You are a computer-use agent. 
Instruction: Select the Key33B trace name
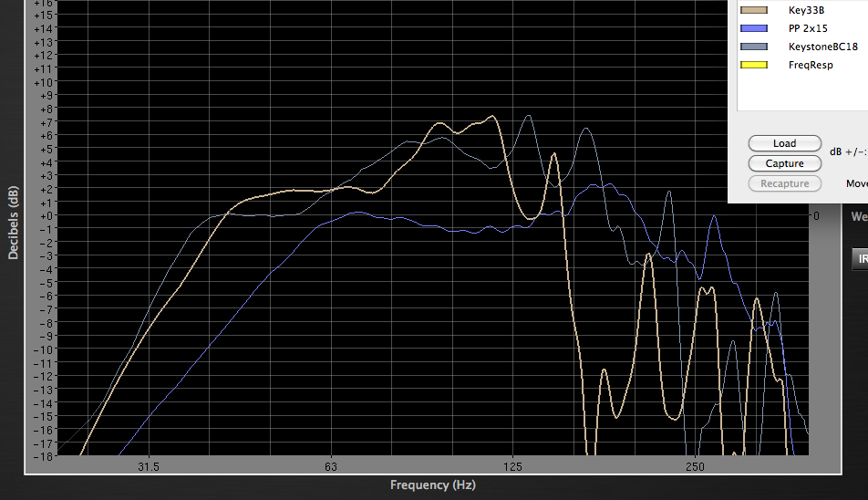click(807, 10)
